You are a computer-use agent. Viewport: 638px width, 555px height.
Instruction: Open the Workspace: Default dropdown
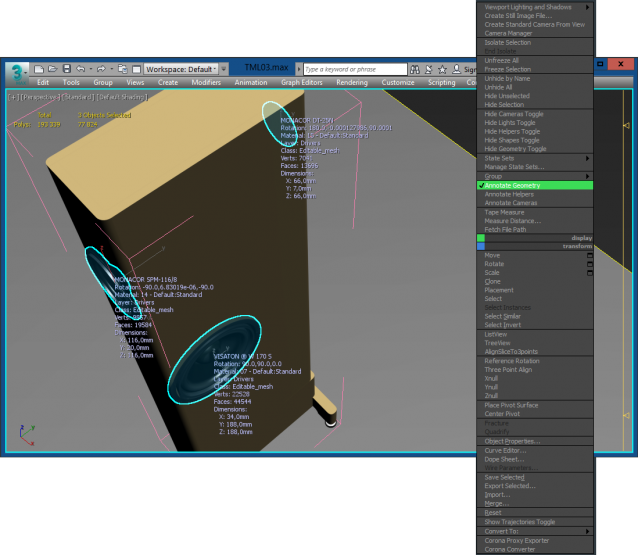pyautogui.click(x=181, y=69)
